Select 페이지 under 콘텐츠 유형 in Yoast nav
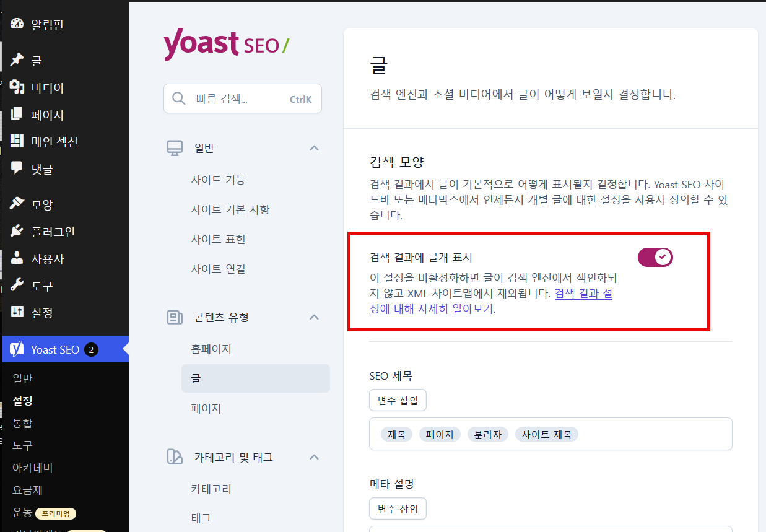The height and width of the screenshot is (532, 766). pyautogui.click(x=206, y=408)
